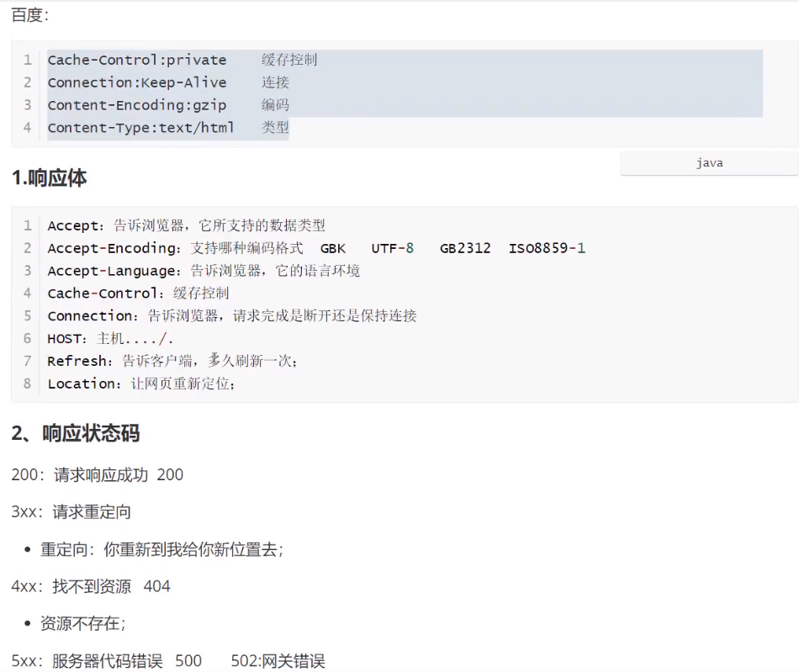Click the Accept: line in second code block
799x672 pixels.
click(x=186, y=225)
